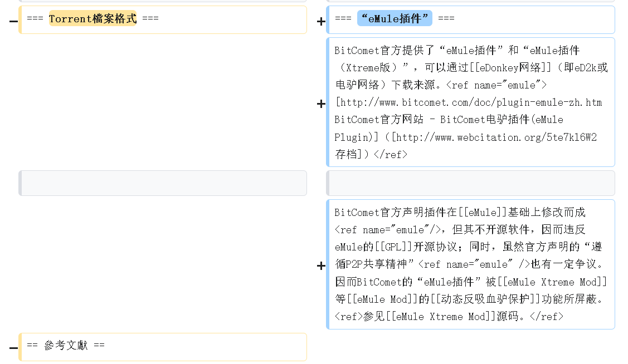628x364 pixels.
Task: Select the highlighted “eMule插件” added text
Action: click(x=395, y=18)
